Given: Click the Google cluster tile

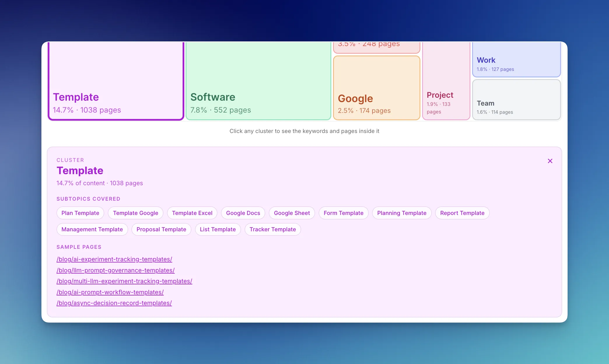Looking at the screenshot, I should pos(376,87).
